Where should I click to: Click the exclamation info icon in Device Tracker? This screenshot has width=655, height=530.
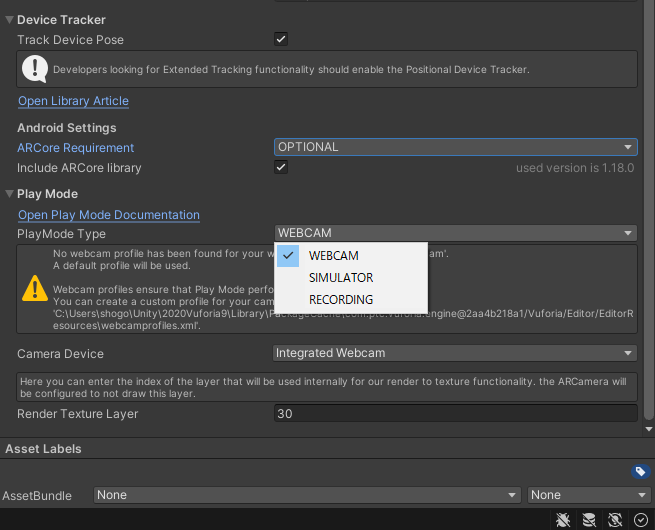[x=36, y=69]
